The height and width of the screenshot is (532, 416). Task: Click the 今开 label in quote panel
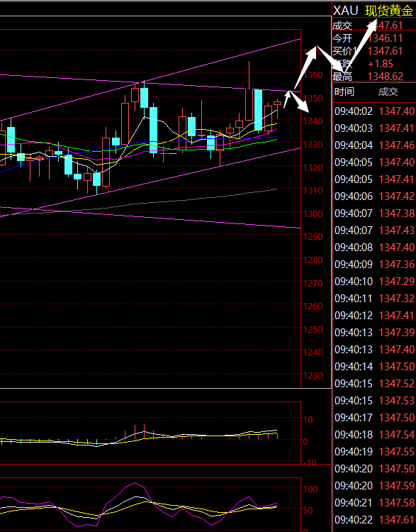(x=342, y=38)
